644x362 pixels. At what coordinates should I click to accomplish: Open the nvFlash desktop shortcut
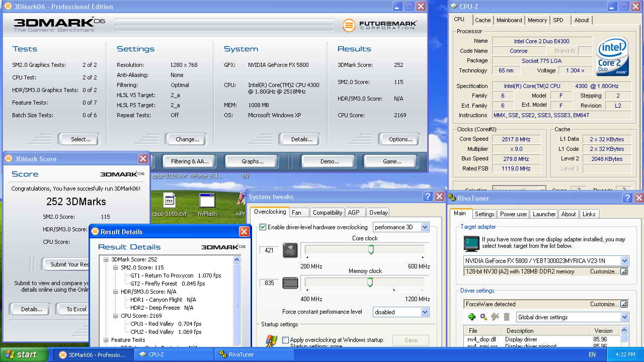207,205
